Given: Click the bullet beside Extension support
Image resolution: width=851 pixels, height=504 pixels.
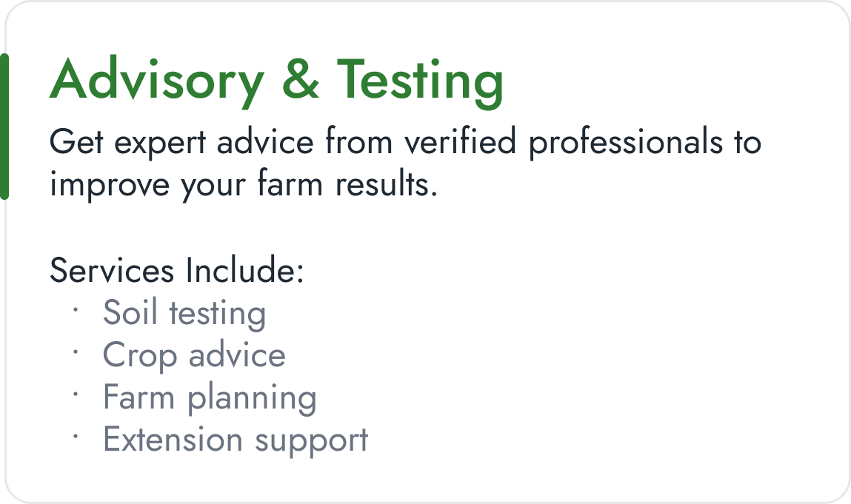Looking at the screenshot, I should pos(76,437).
